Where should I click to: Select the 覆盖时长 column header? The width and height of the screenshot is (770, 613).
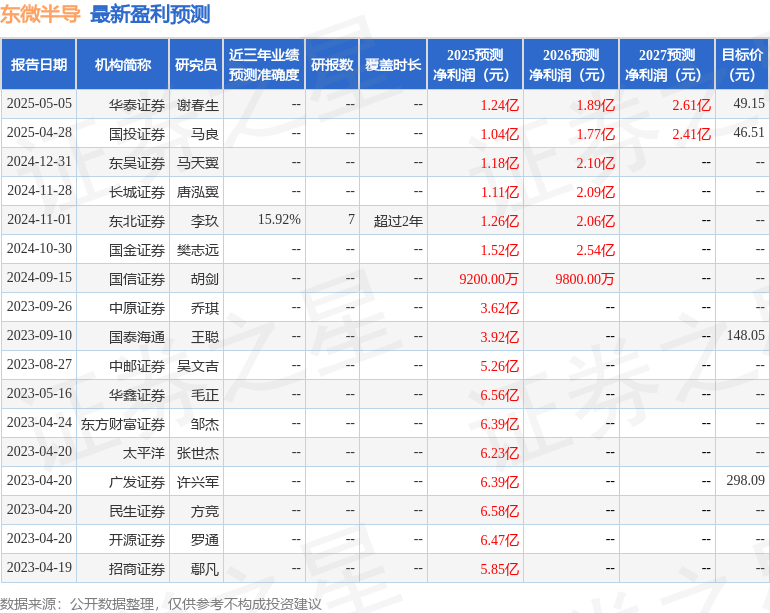[393, 64]
